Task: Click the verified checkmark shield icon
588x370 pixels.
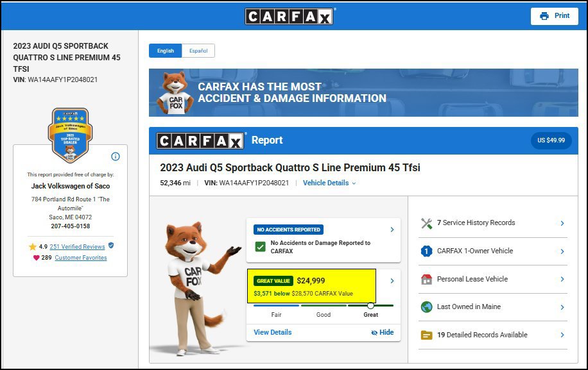Action: tap(111, 246)
